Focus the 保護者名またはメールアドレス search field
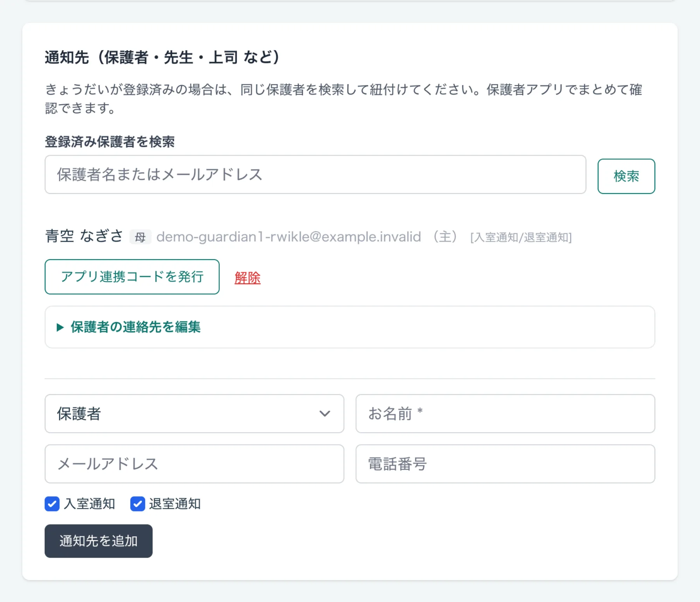 pyautogui.click(x=315, y=174)
